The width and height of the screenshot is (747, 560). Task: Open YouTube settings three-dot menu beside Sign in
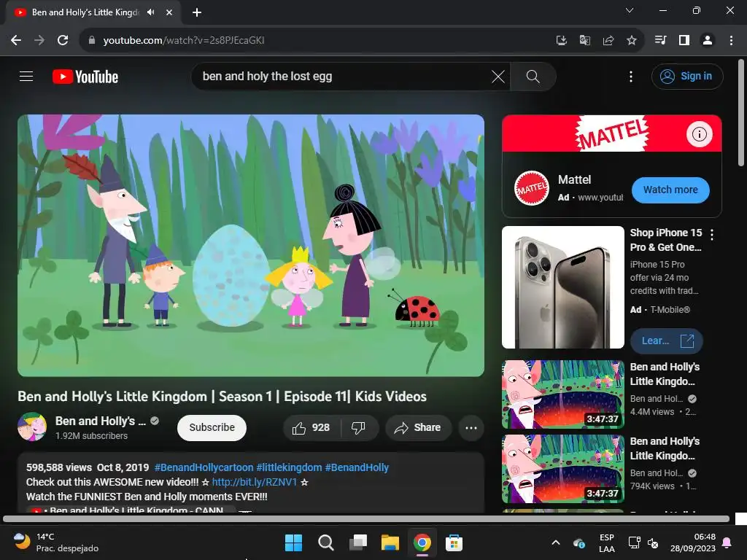pyautogui.click(x=631, y=76)
